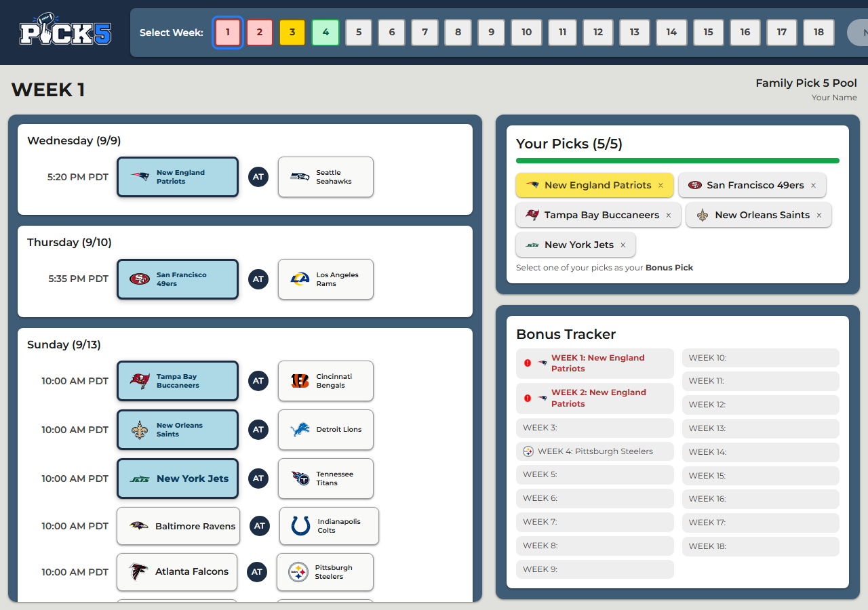Switch to Week 3
This screenshot has height=610, width=868.
[292, 33]
